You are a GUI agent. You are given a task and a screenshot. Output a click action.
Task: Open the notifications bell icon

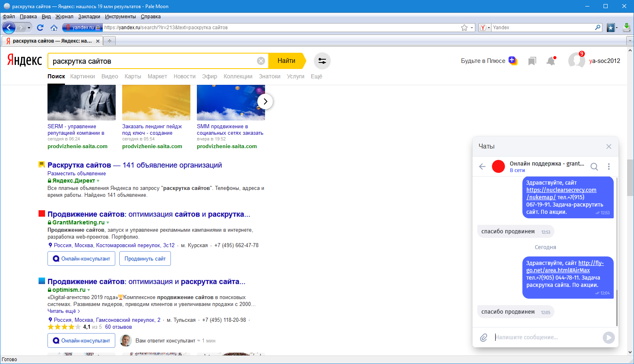[x=551, y=61]
